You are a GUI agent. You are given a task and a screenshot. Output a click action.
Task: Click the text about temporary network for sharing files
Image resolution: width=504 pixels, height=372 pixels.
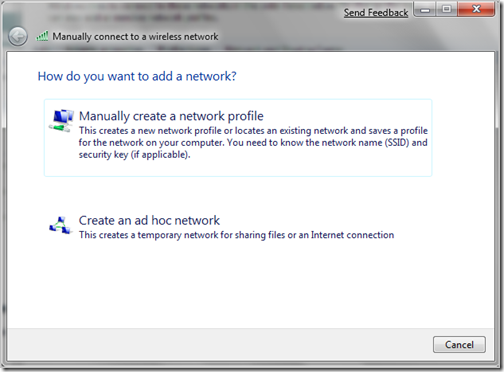click(x=236, y=235)
